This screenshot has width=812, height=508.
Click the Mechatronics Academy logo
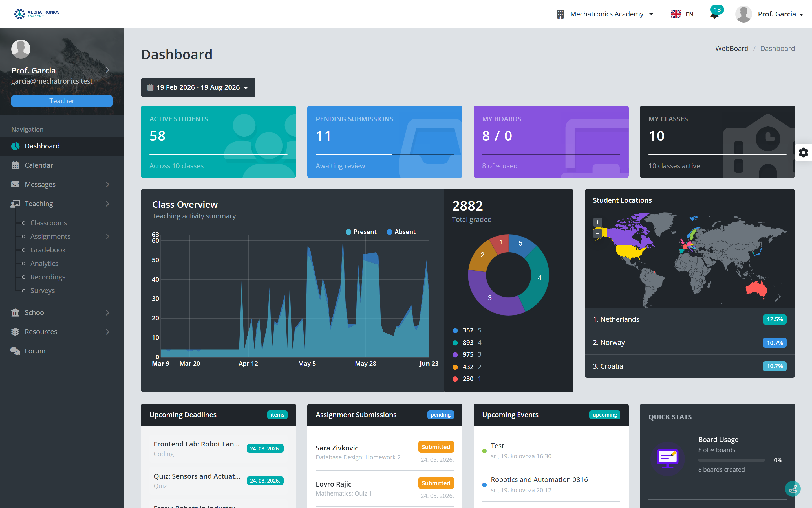[39, 14]
